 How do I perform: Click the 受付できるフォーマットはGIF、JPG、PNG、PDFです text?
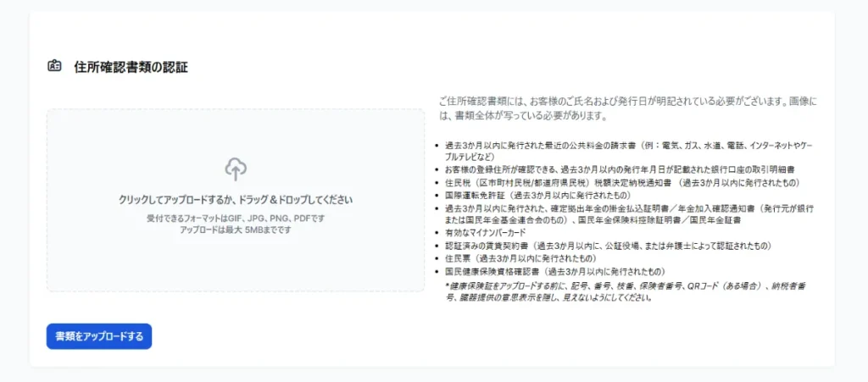tap(236, 219)
